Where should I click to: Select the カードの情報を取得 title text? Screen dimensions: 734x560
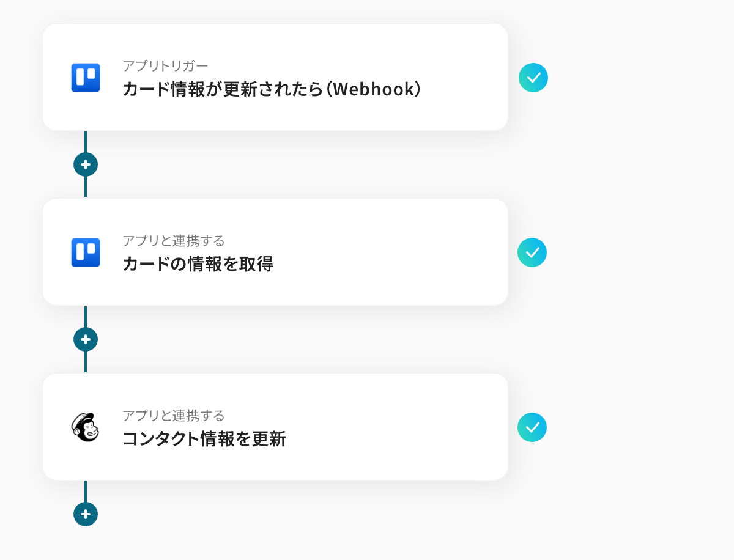198,264
